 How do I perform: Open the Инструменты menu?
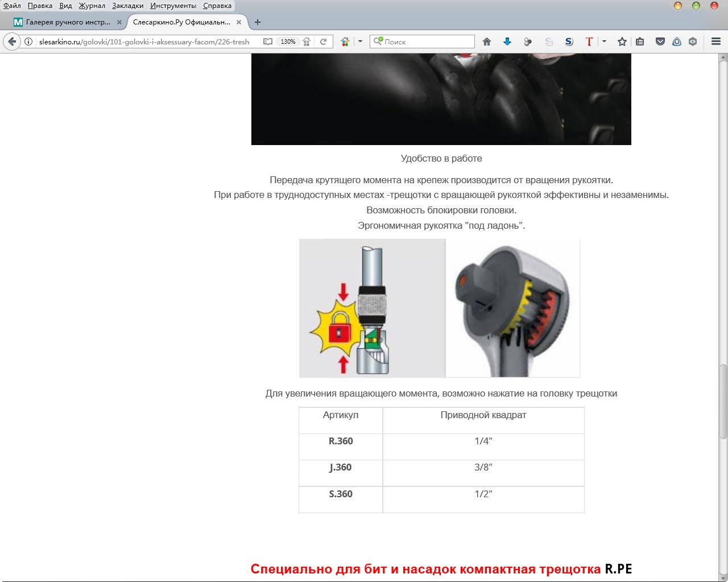pos(173,6)
